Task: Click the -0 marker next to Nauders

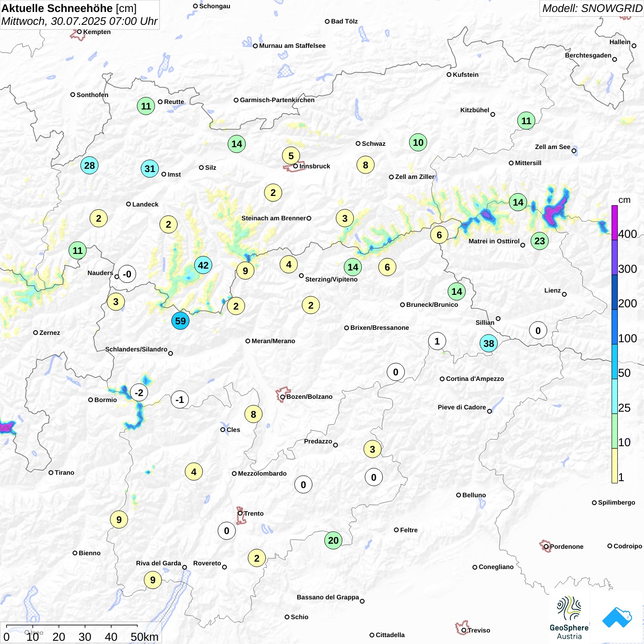Action: point(127,274)
